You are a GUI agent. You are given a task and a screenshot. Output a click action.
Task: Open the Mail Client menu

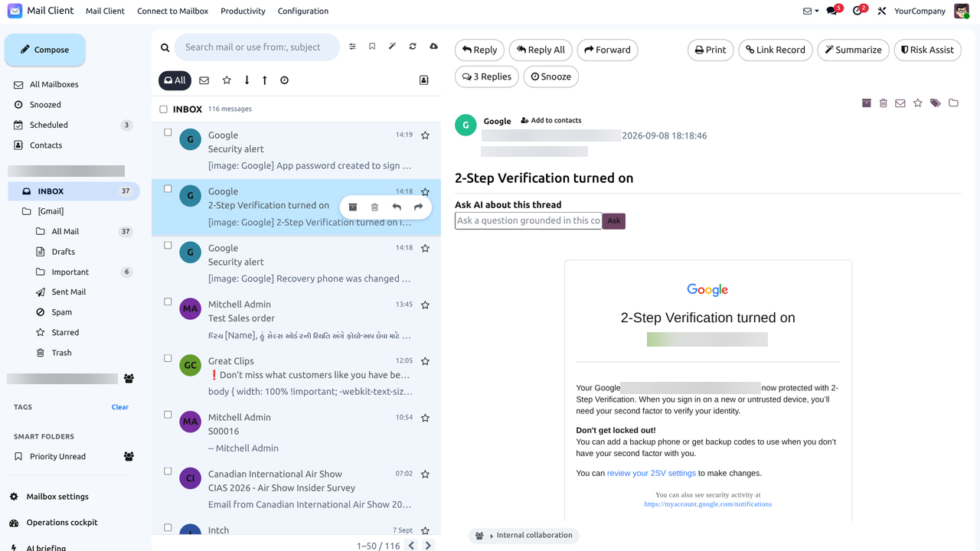(105, 11)
